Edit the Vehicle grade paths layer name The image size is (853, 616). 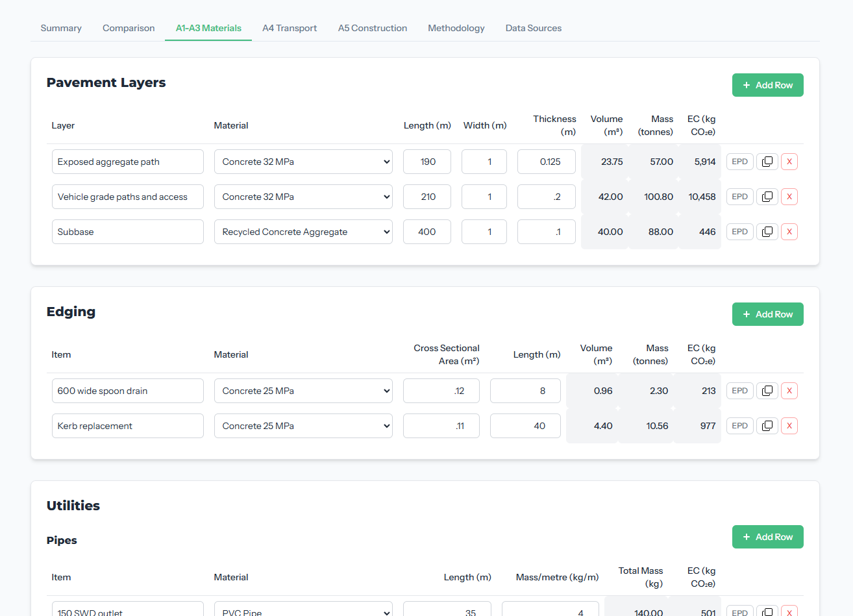[x=128, y=197]
